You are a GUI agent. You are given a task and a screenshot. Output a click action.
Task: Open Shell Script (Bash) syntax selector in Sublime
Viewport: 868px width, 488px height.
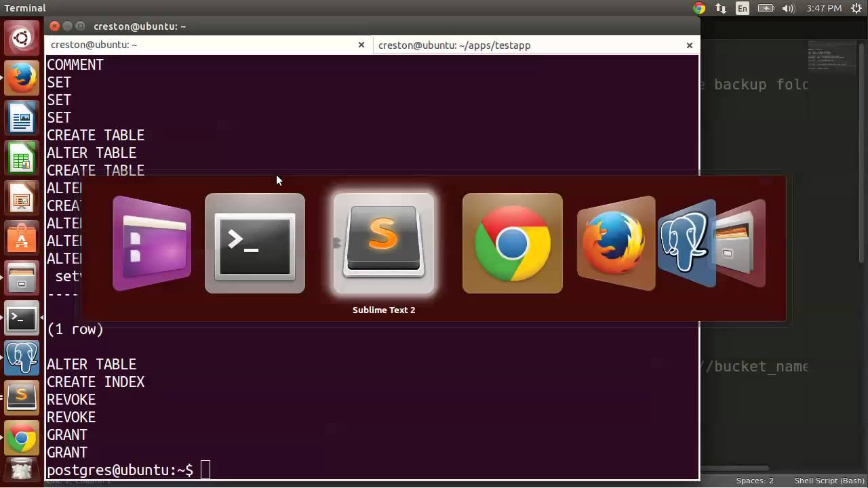(x=828, y=481)
